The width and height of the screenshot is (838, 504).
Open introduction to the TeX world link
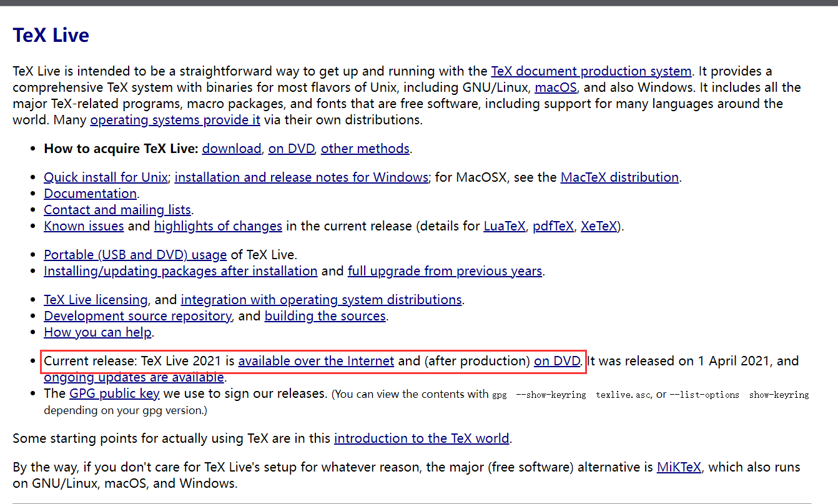click(421, 438)
